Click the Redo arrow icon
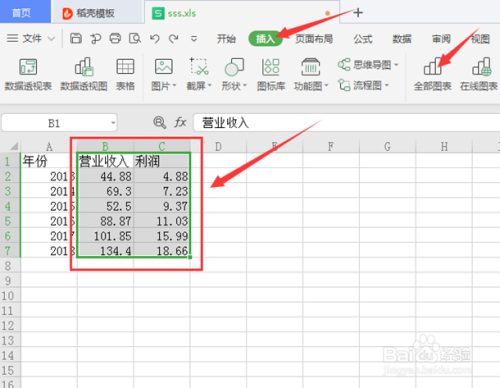The height and width of the screenshot is (388, 500). pos(173,39)
